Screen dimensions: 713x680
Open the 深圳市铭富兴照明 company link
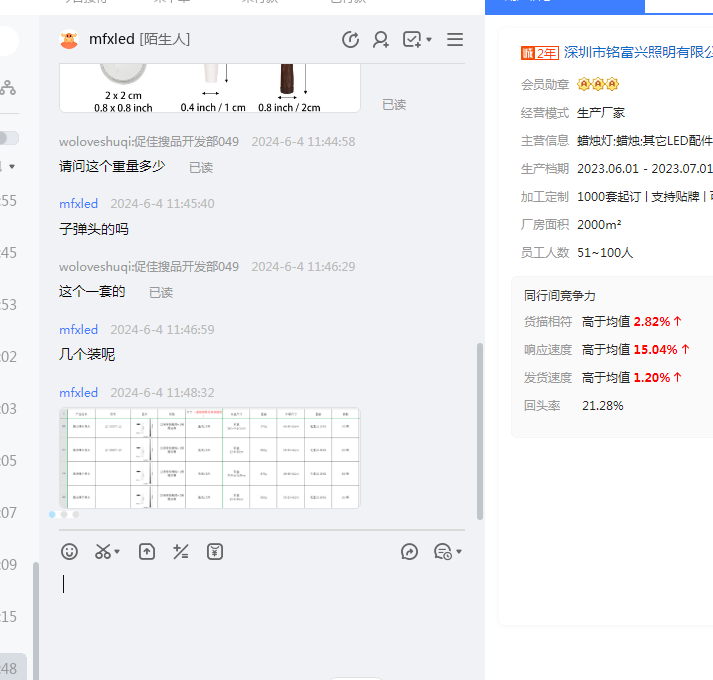(x=638, y=52)
